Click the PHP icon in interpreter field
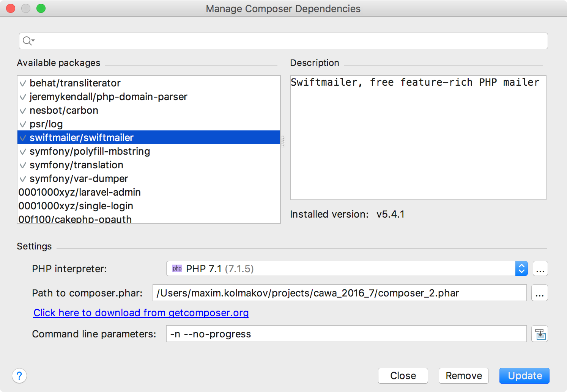Screen dimensions: 567x392 (177, 268)
